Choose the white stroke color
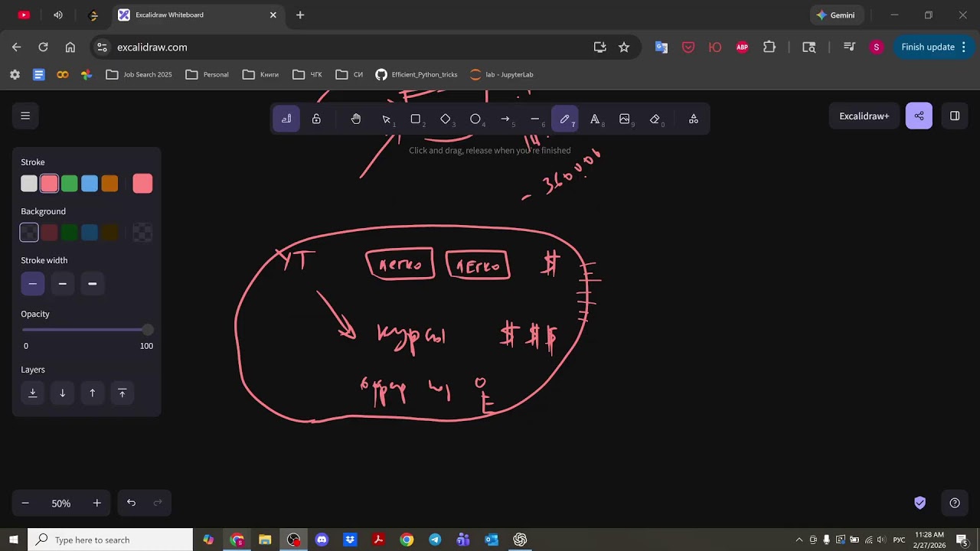980x551 pixels. 29,184
